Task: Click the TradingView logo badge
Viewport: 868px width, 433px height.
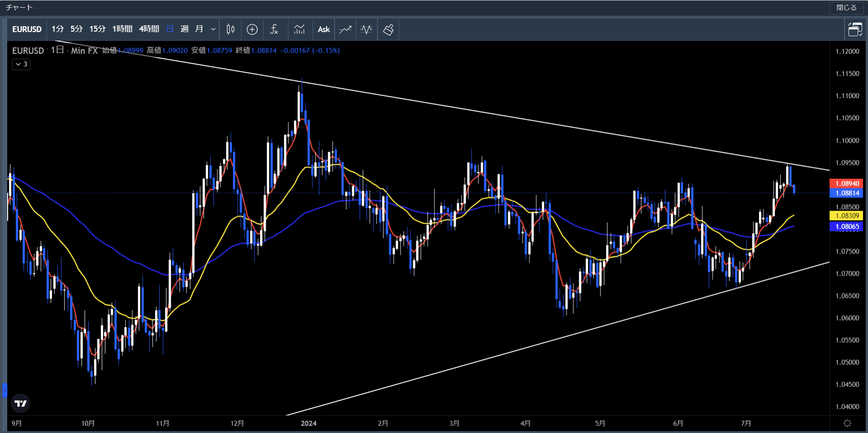Action: coord(20,403)
